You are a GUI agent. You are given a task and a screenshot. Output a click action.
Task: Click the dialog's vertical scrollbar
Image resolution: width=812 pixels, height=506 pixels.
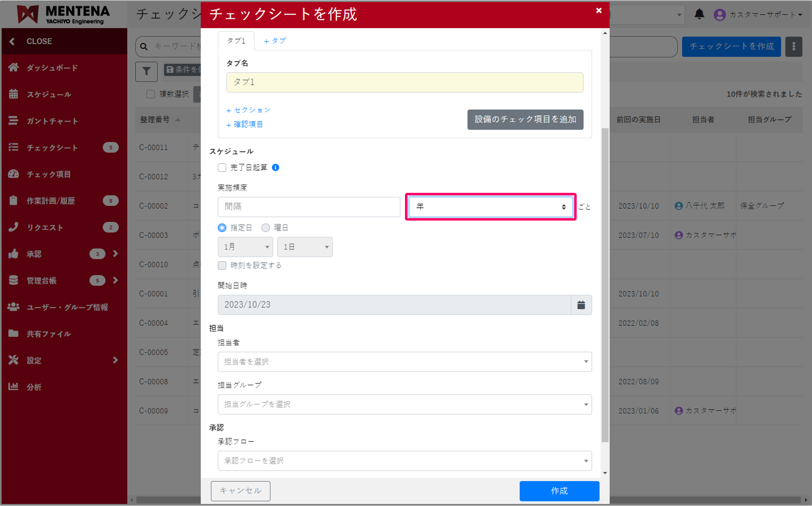605,285
